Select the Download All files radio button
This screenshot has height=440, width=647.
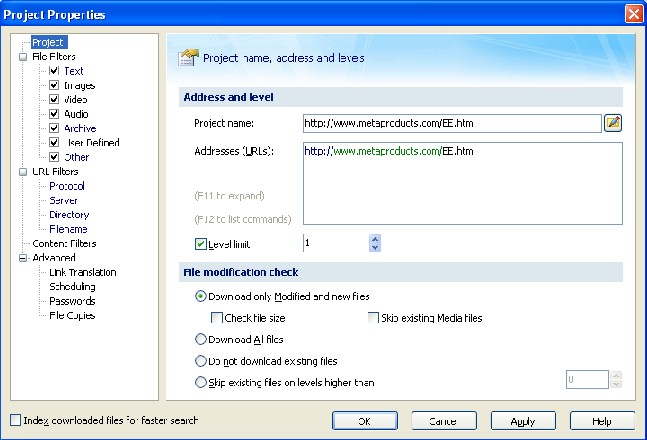[201, 340]
